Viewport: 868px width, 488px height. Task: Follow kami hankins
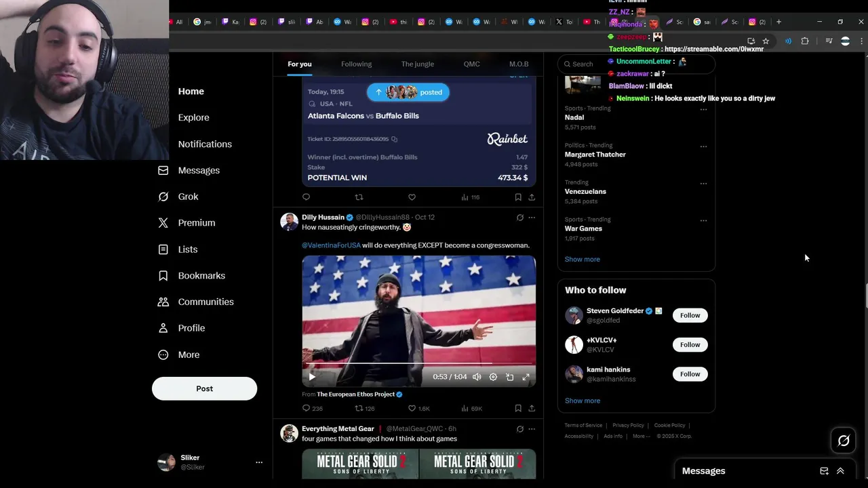[x=690, y=374]
